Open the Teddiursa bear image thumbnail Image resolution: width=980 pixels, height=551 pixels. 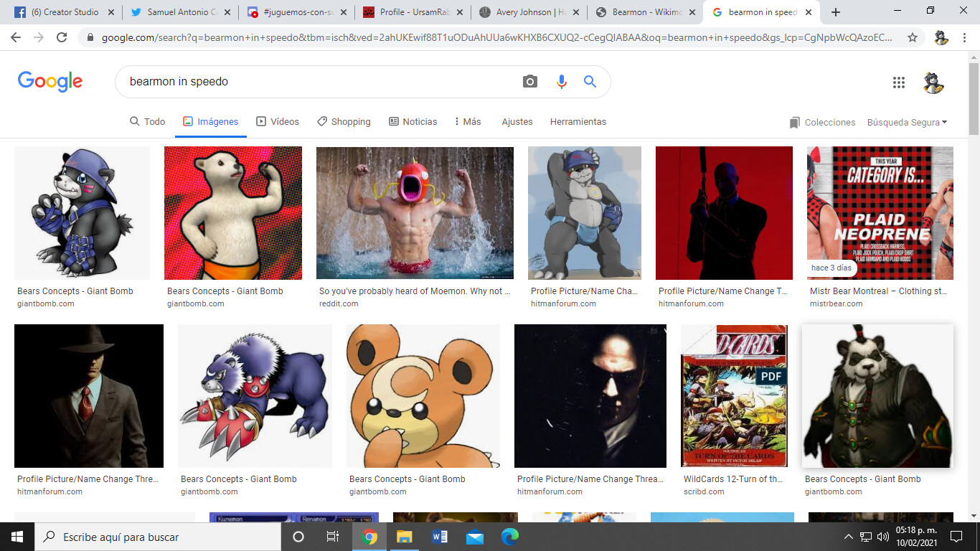pos(423,396)
